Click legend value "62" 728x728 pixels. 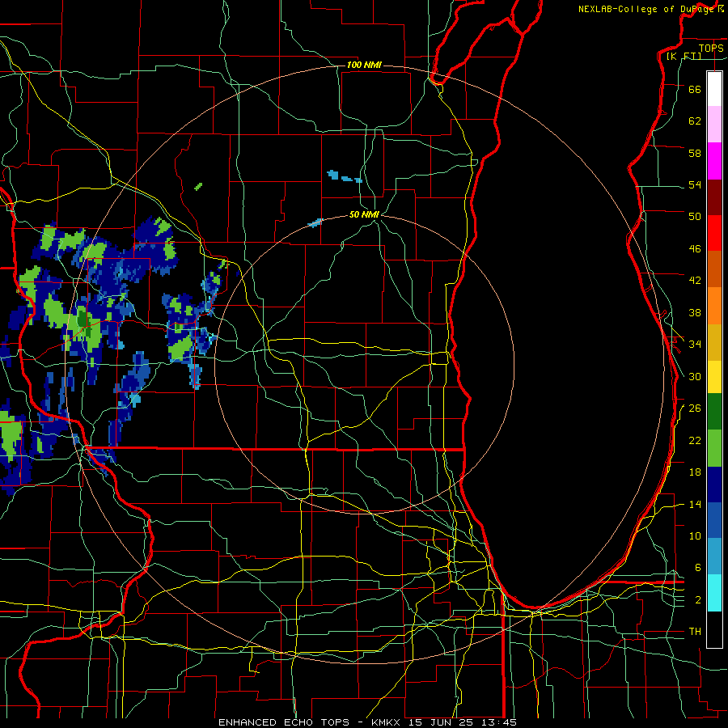(695, 121)
